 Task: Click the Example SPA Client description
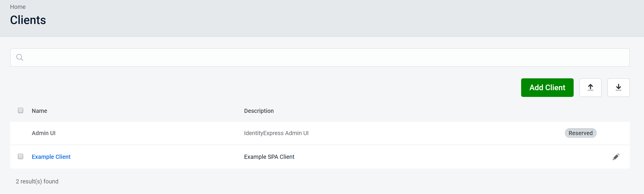269,157
